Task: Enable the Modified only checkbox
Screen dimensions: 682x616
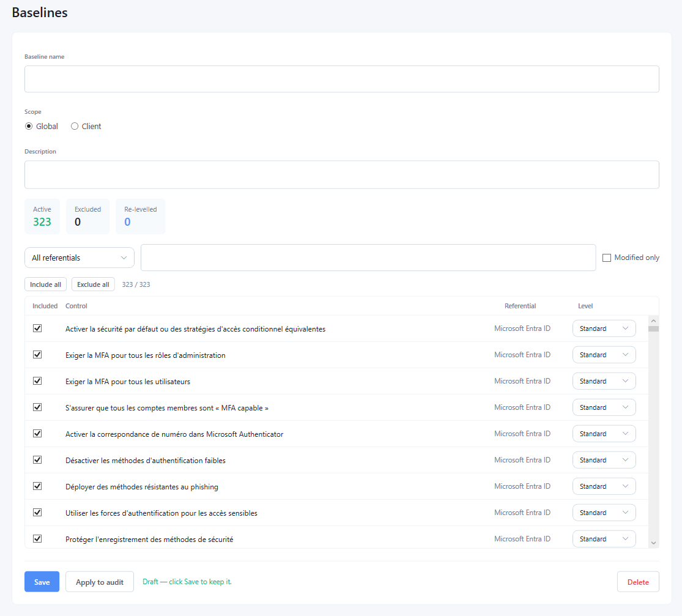Action: [606, 258]
